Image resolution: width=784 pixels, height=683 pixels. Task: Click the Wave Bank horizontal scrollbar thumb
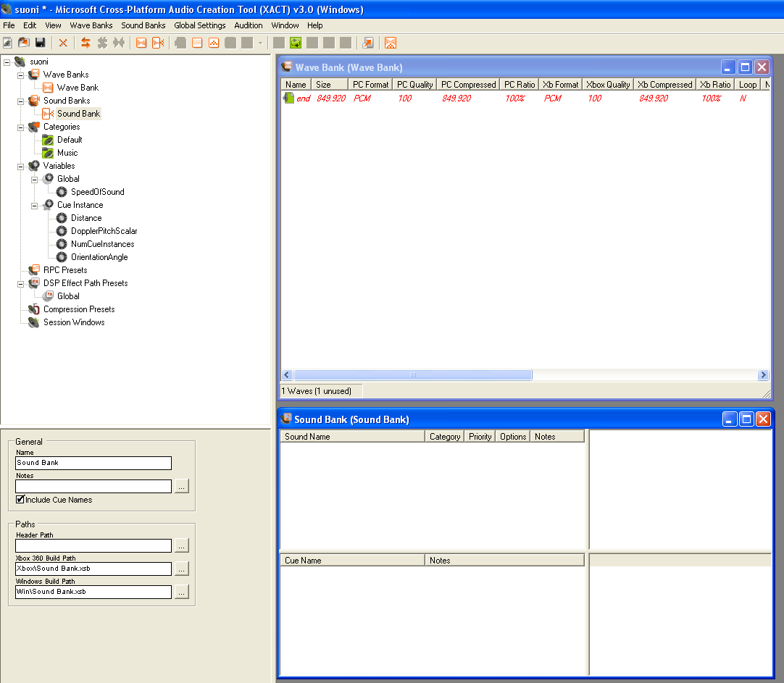[x=413, y=374]
